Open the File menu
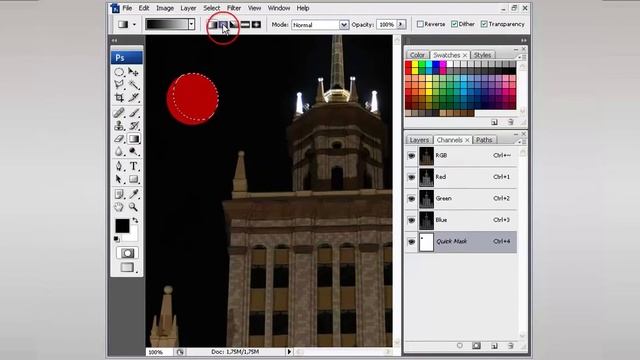The height and width of the screenshot is (360, 640). [127, 8]
